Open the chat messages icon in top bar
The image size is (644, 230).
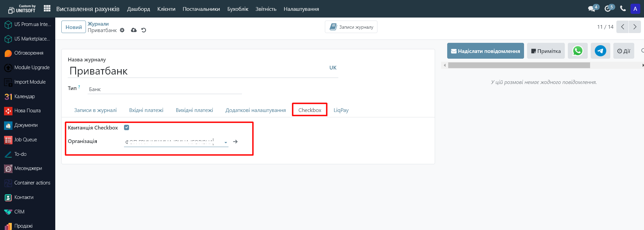591,9
